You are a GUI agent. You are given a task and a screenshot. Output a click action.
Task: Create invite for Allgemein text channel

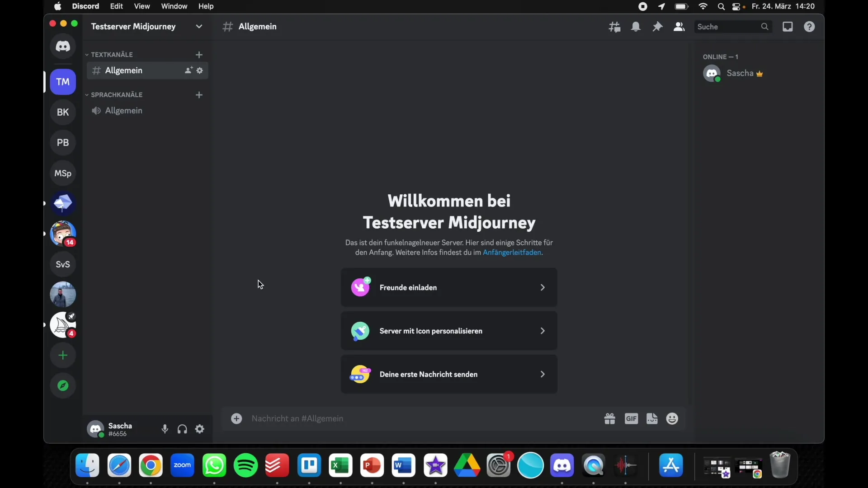click(189, 70)
